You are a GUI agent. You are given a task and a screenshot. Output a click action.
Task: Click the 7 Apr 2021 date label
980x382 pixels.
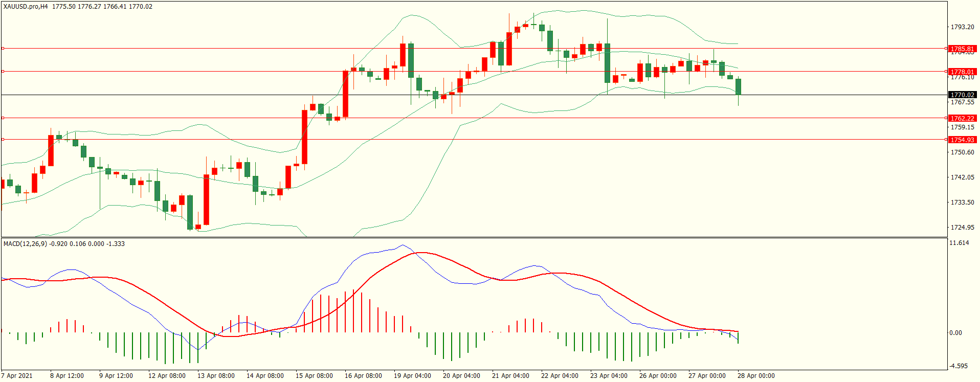click(x=17, y=376)
